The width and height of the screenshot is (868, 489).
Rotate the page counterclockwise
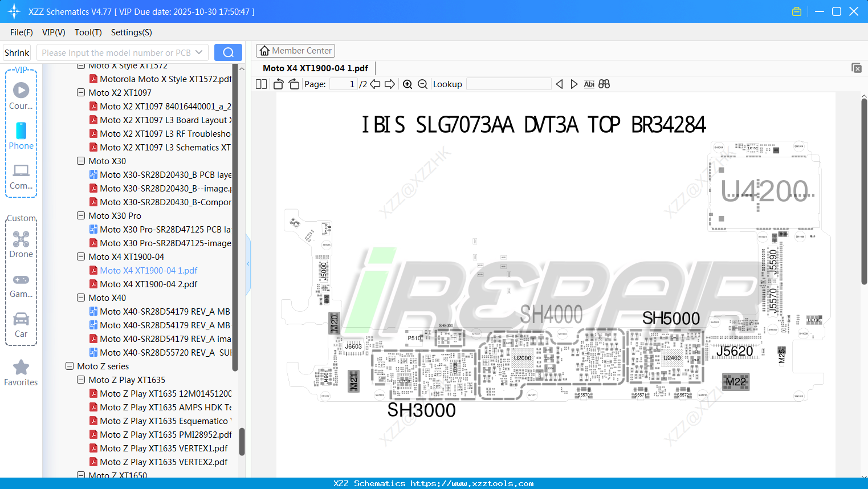pos(278,84)
